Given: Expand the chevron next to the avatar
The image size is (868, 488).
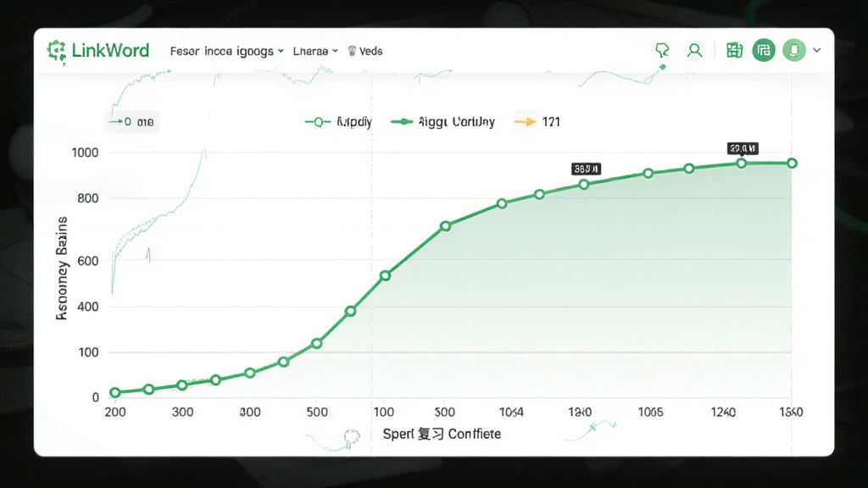Looking at the screenshot, I should 816,50.
